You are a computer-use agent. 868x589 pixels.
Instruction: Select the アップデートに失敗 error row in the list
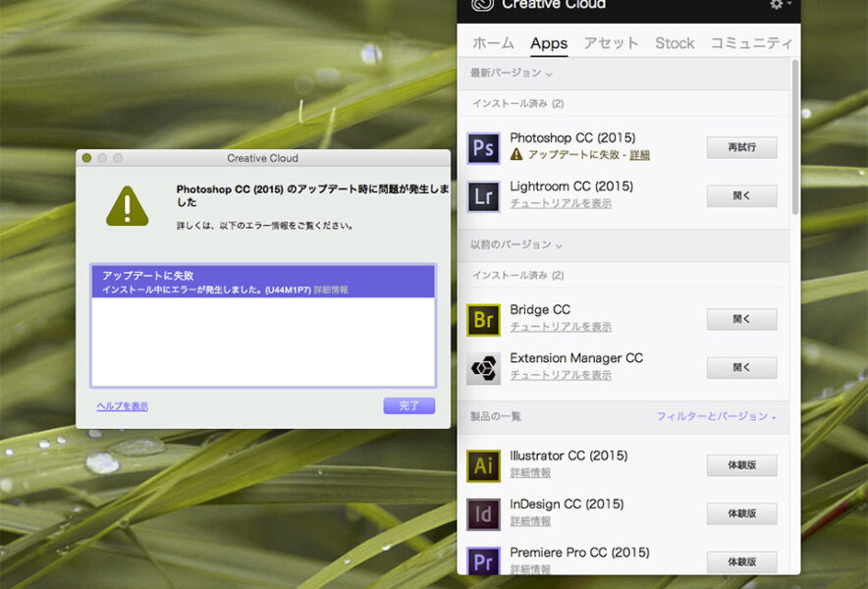tap(263, 282)
